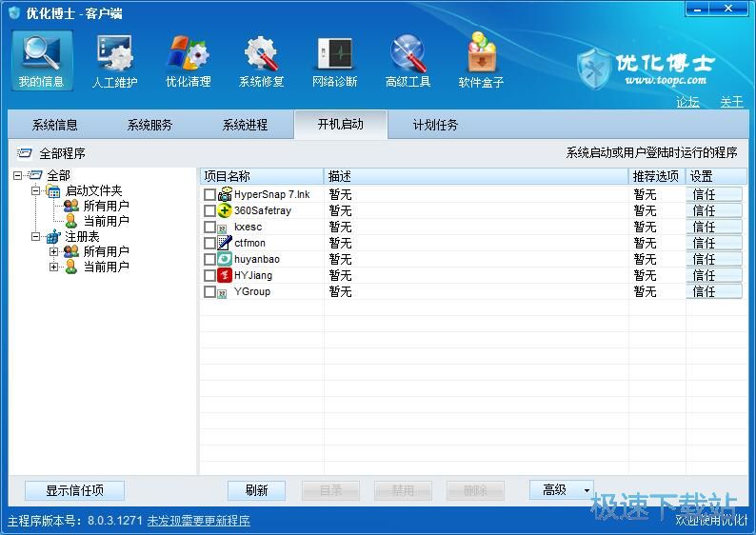The height and width of the screenshot is (535, 756).
Task: Open the 软件盒子 module icon
Action: point(481,60)
